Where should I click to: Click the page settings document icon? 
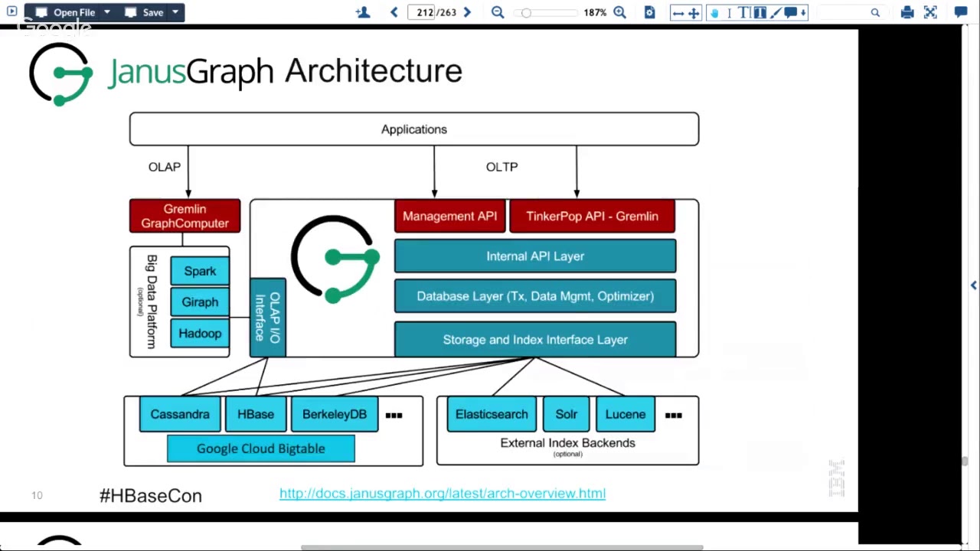[649, 12]
